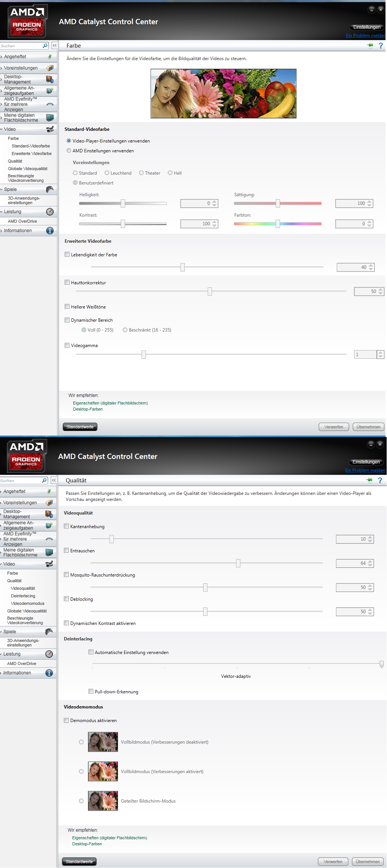Expand Meine digitalen Flachbildschirme in the Qualität window
Viewport: 387px width, 868px height.
pos(1,552)
